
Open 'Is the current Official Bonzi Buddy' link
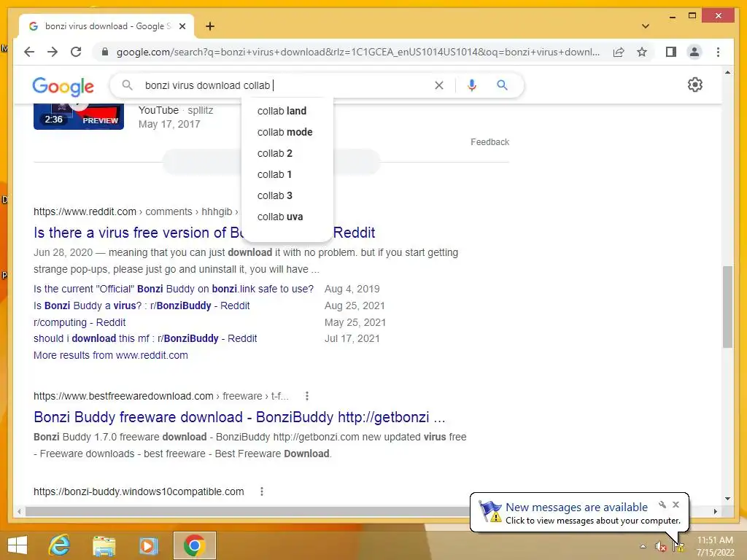click(x=174, y=289)
